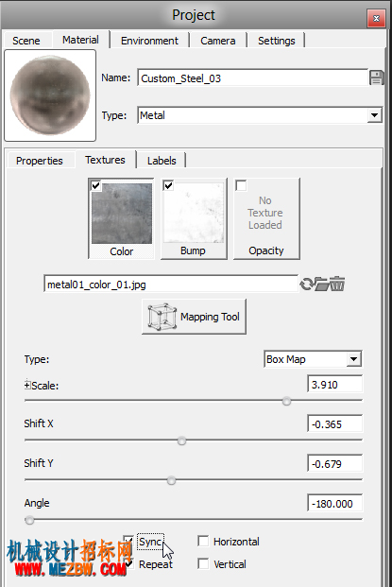Toggle the Sync checkbox
The height and width of the screenshot is (587, 392).
[x=128, y=541]
